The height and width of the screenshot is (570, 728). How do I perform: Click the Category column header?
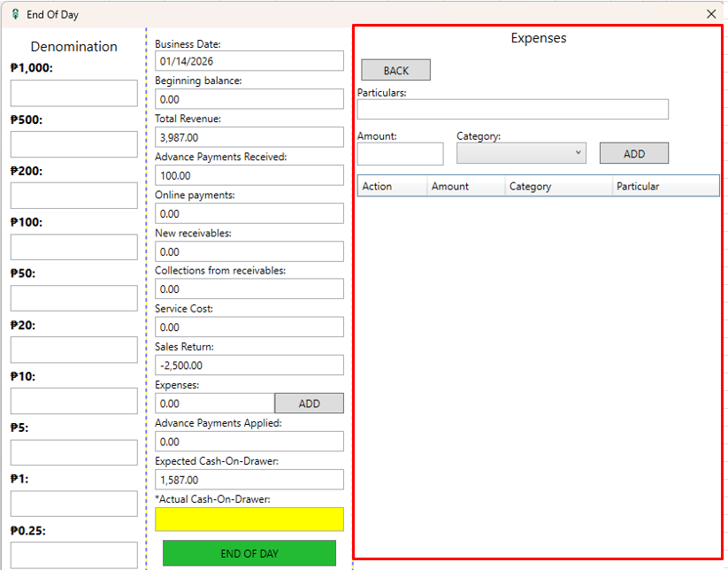557,186
